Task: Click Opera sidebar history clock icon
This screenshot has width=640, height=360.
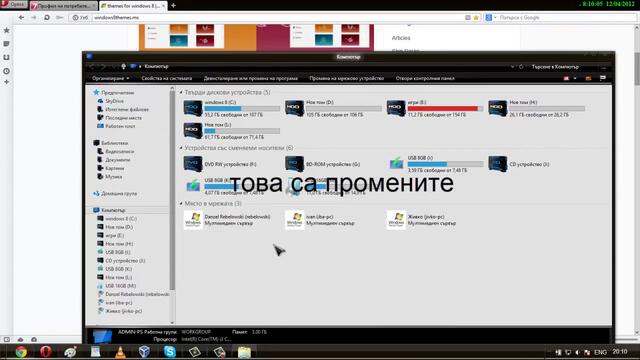Action: [7, 71]
